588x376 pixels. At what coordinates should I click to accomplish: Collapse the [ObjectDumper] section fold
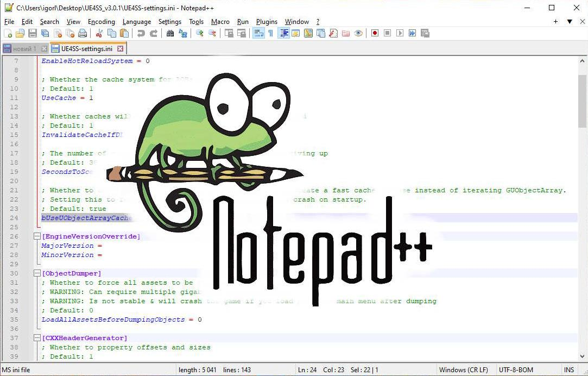pyautogui.click(x=37, y=273)
